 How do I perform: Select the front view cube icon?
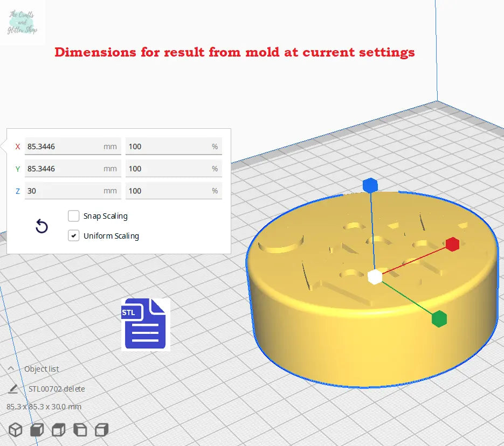37,430
